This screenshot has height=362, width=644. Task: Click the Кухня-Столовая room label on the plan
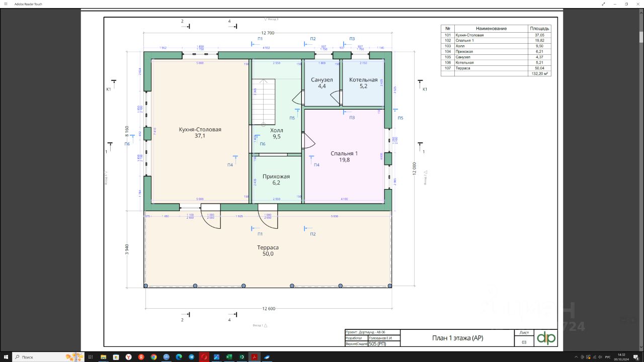[x=200, y=130]
